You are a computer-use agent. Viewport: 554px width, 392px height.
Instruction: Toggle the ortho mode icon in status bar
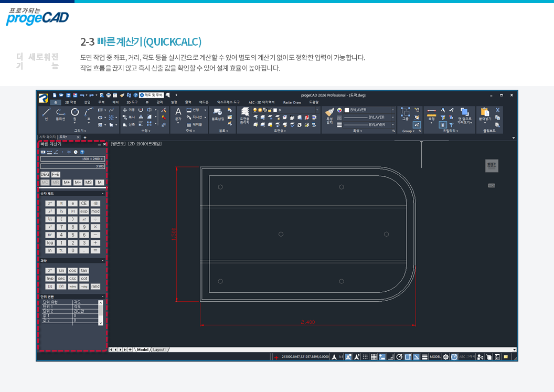click(x=391, y=357)
